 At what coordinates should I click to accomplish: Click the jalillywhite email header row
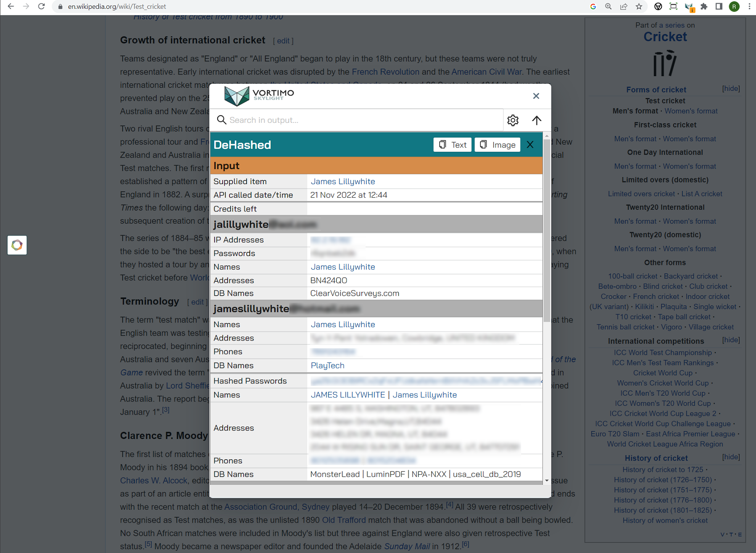tap(376, 224)
